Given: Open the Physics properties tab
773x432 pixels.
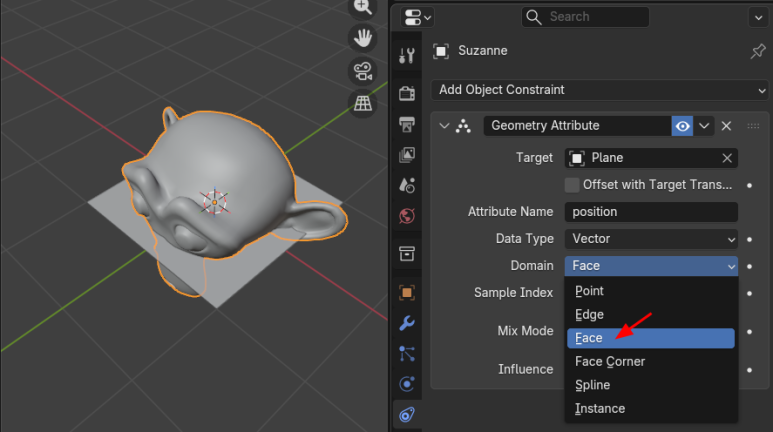Looking at the screenshot, I should click(x=407, y=384).
